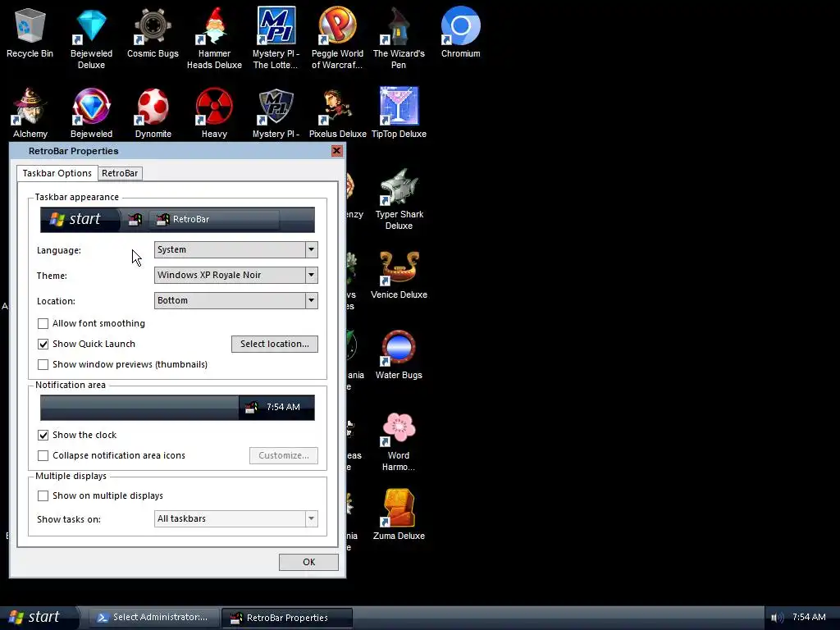Click the taskbar clock showing 7:54 AM
This screenshot has width=840, height=630.
click(x=809, y=618)
